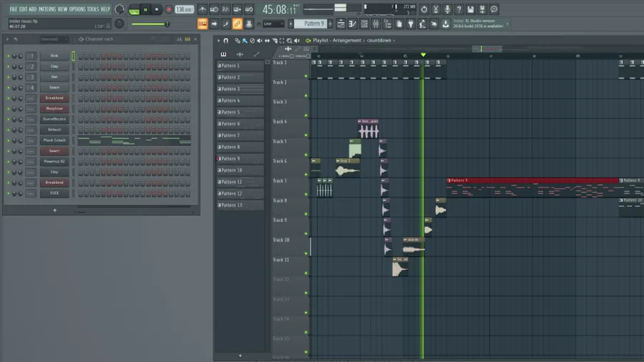644x362 pixels.
Task: Click the undo history icon
Action: click(424, 9)
